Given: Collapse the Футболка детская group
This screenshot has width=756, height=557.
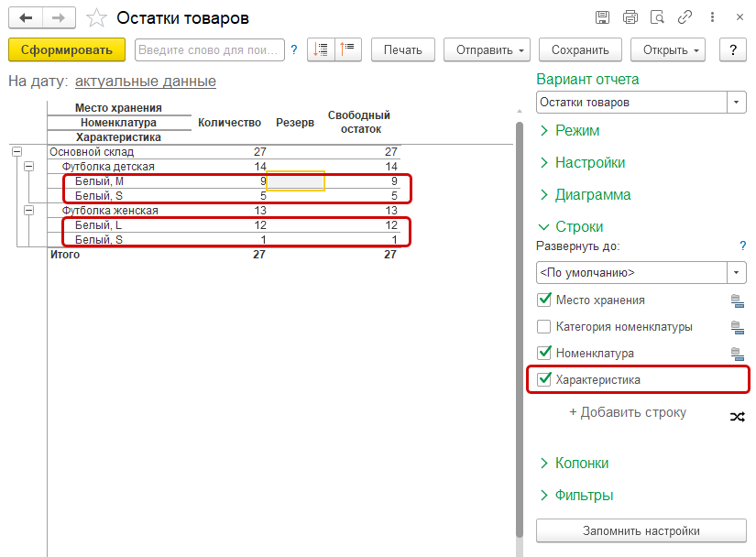Looking at the screenshot, I should (x=29, y=166).
